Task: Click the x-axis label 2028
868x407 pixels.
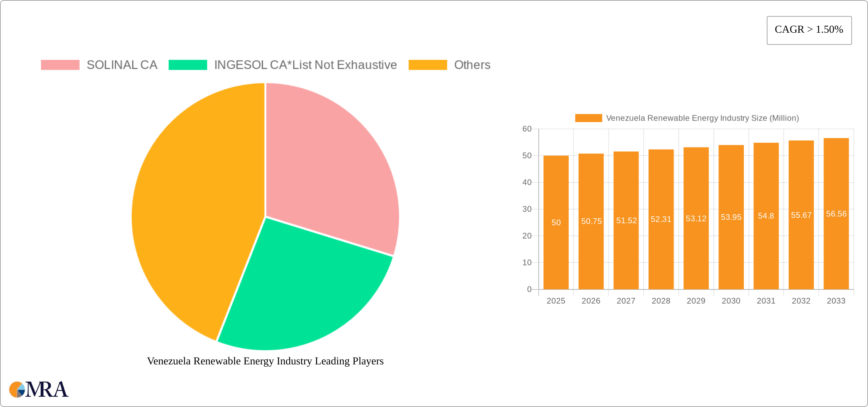Action: coord(661,301)
